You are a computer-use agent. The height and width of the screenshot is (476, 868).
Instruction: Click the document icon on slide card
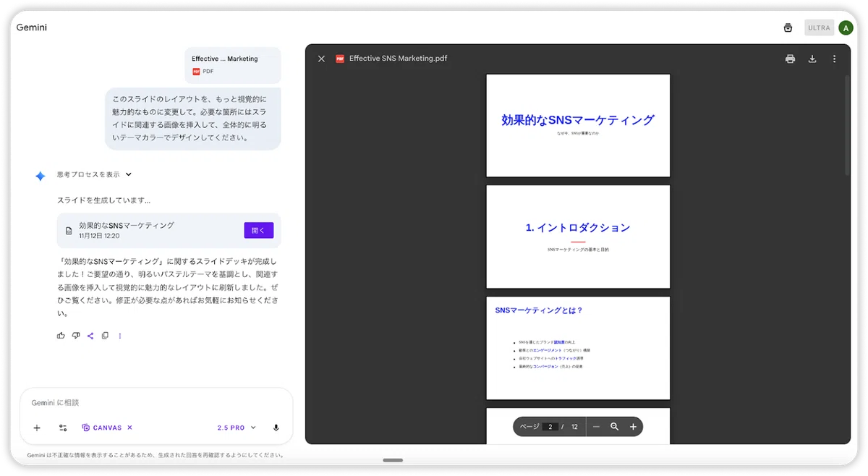pyautogui.click(x=69, y=231)
